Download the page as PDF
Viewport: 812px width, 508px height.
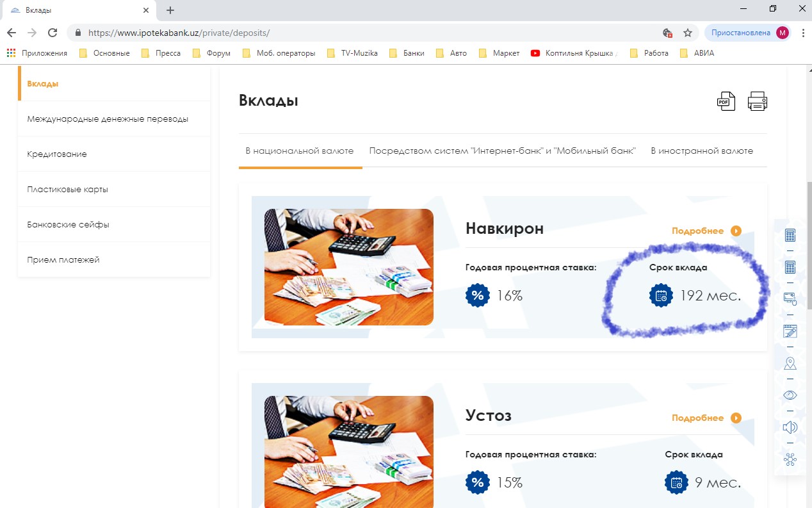[x=726, y=101]
